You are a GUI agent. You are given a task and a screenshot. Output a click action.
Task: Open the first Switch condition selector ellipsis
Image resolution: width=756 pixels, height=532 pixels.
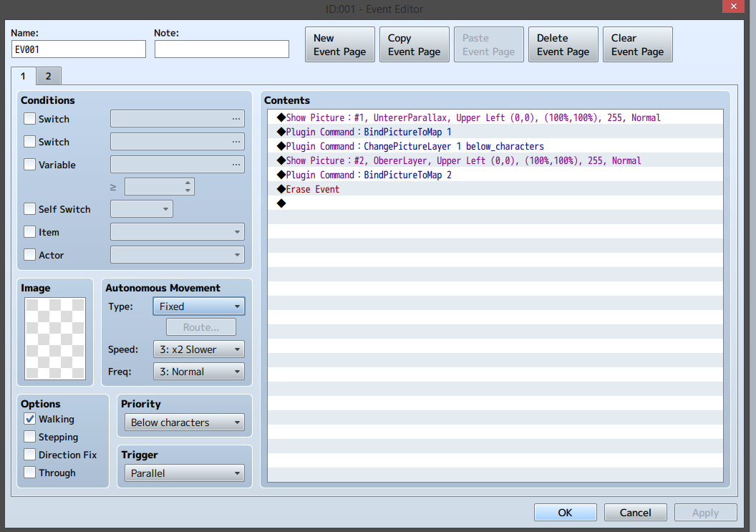pos(236,119)
